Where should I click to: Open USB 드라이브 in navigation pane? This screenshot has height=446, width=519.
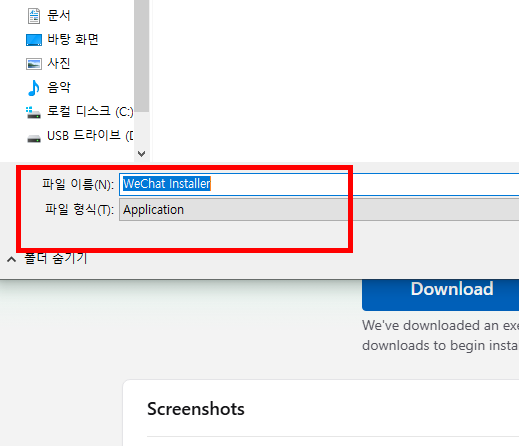coord(90,135)
